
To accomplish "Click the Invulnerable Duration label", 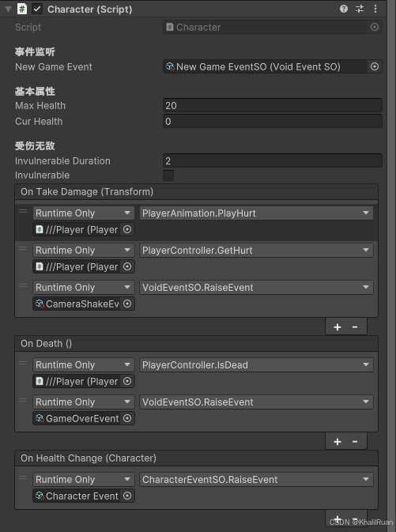I will coord(62,160).
